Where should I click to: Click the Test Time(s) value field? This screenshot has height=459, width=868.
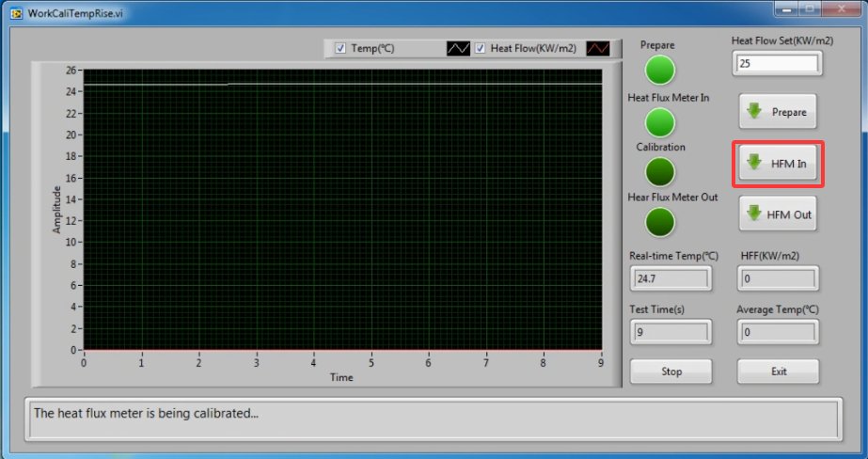[671, 332]
